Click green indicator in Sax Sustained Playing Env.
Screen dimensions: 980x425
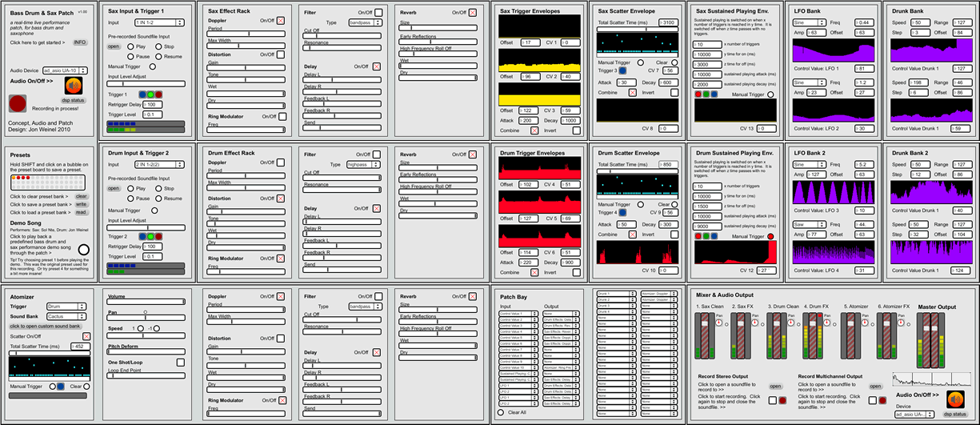click(x=706, y=94)
